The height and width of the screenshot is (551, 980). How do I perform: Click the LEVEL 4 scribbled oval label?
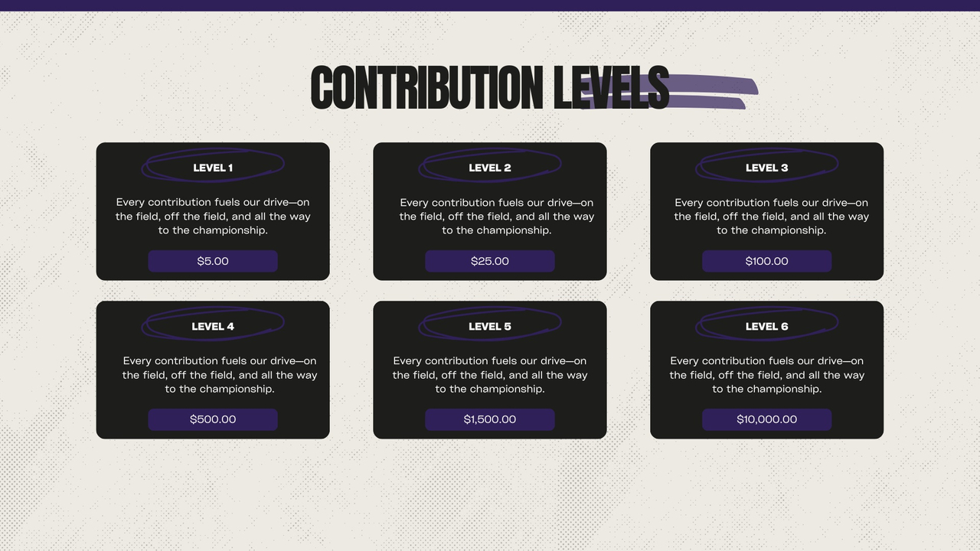(213, 324)
